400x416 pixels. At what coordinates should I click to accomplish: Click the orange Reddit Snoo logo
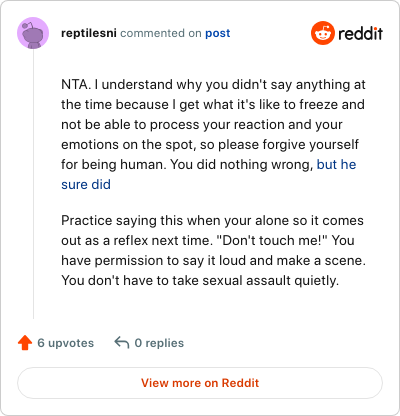pyautogui.click(x=322, y=33)
